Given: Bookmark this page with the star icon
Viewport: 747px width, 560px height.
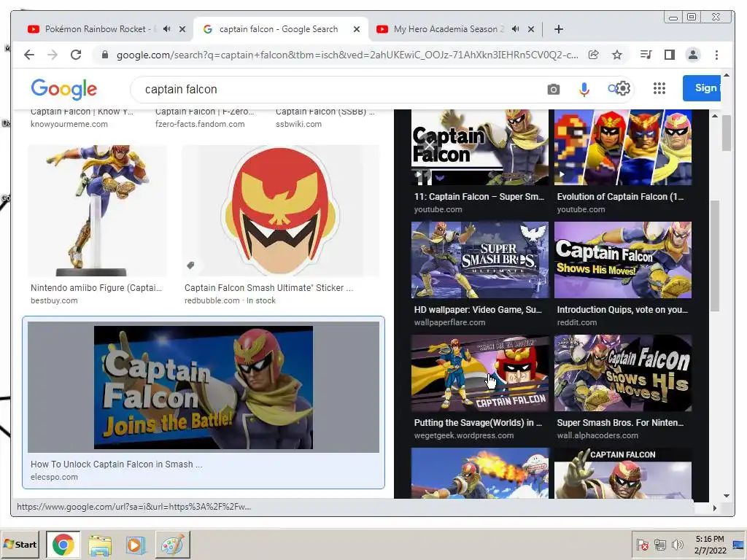Looking at the screenshot, I should pos(617,55).
